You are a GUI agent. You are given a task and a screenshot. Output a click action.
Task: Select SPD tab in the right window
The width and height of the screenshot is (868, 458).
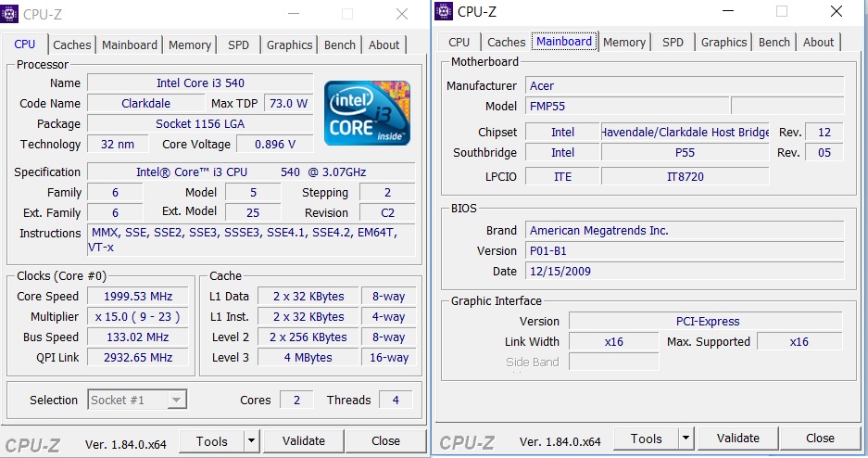(x=673, y=42)
